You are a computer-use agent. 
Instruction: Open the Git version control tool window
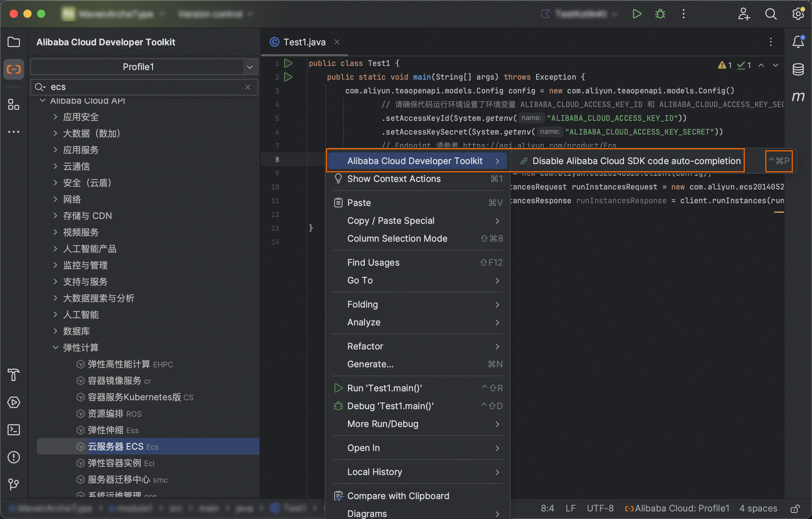click(x=14, y=484)
